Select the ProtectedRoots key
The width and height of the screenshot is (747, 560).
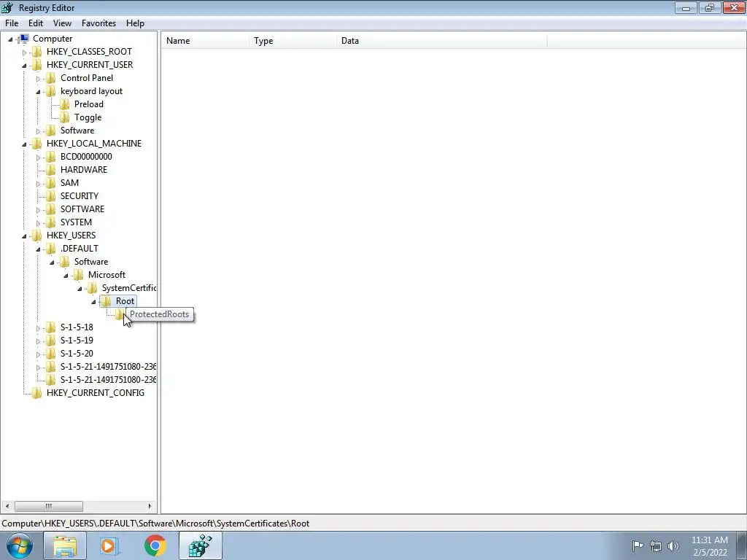[159, 314]
